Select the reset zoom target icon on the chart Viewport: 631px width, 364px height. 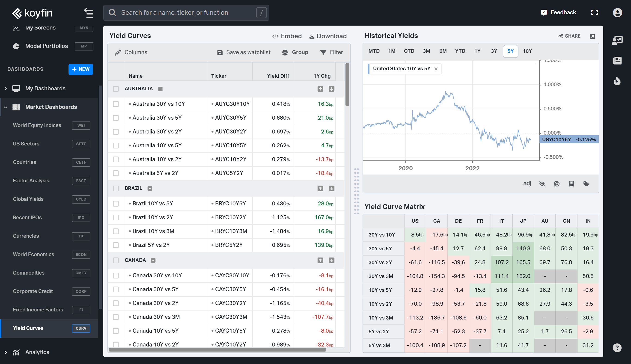(557, 184)
